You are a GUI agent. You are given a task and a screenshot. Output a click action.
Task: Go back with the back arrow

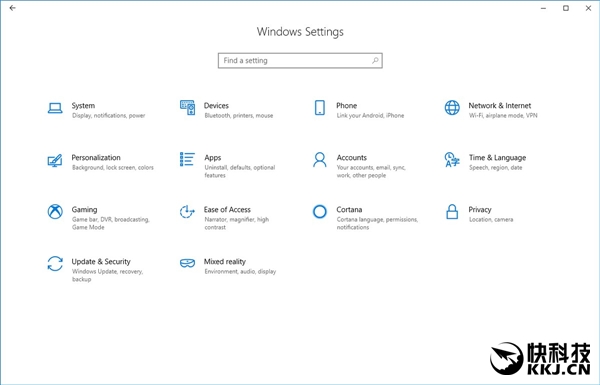pyautogui.click(x=12, y=8)
